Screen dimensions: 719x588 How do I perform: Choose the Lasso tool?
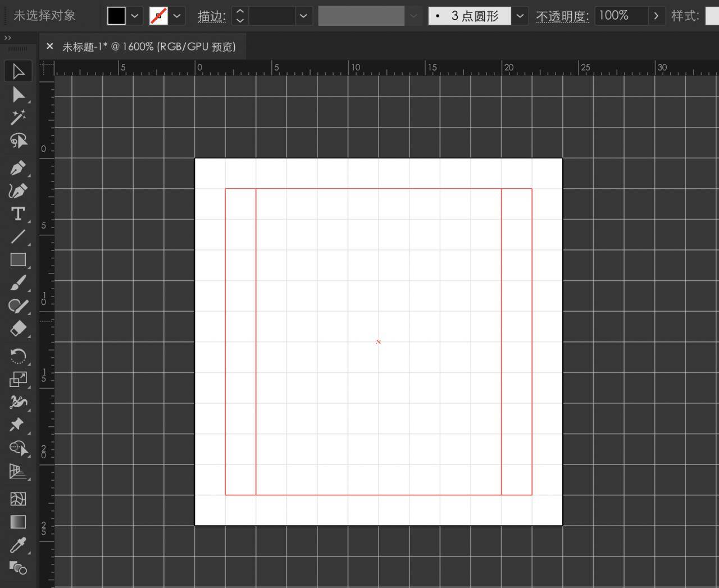click(x=18, y=140)
